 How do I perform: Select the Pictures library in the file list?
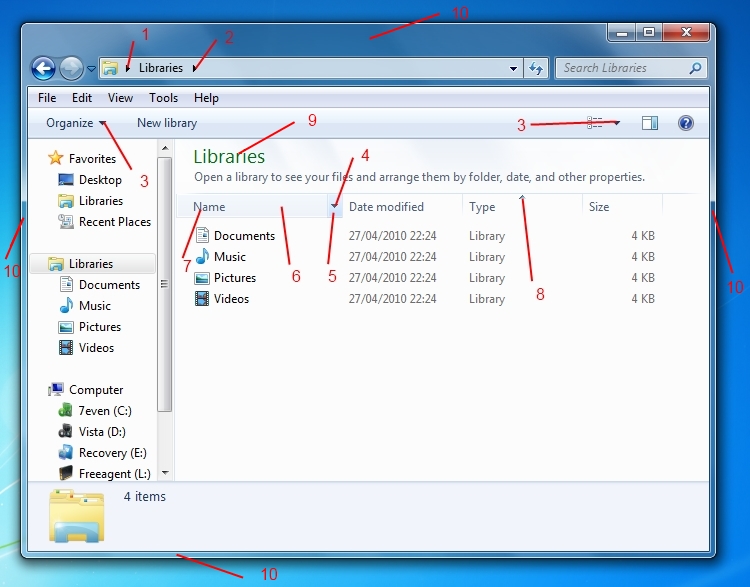(234, 278)
